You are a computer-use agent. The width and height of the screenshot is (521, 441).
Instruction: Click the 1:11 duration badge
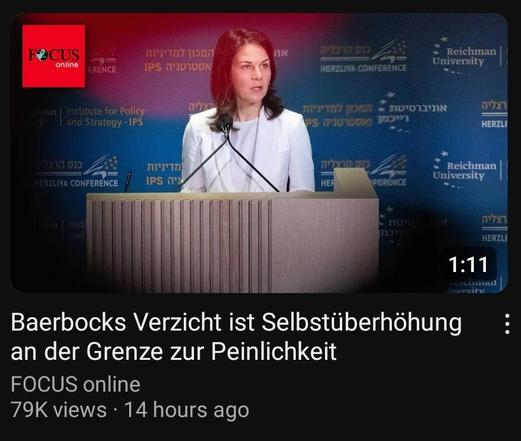click(x=468, y=264)
